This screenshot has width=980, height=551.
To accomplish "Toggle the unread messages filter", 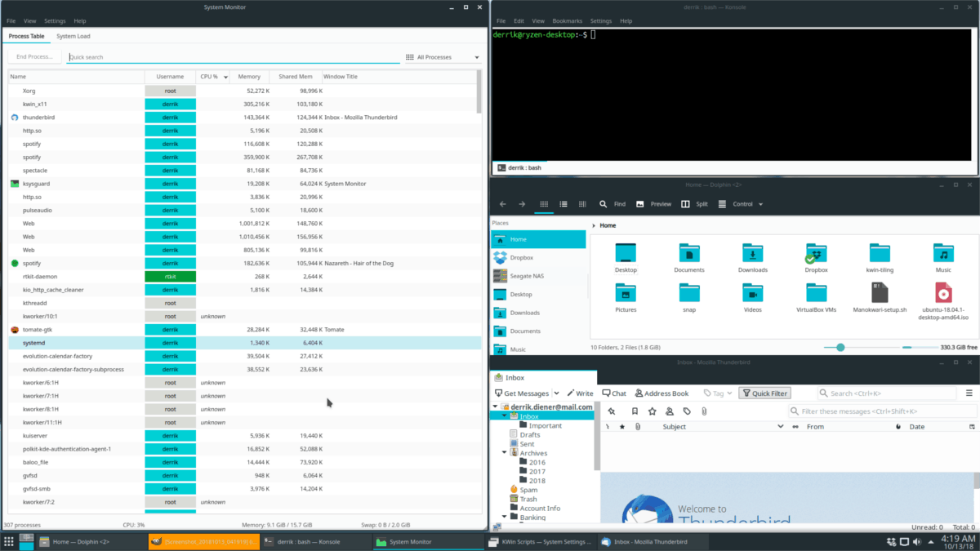I will click(x=610, y=411).
